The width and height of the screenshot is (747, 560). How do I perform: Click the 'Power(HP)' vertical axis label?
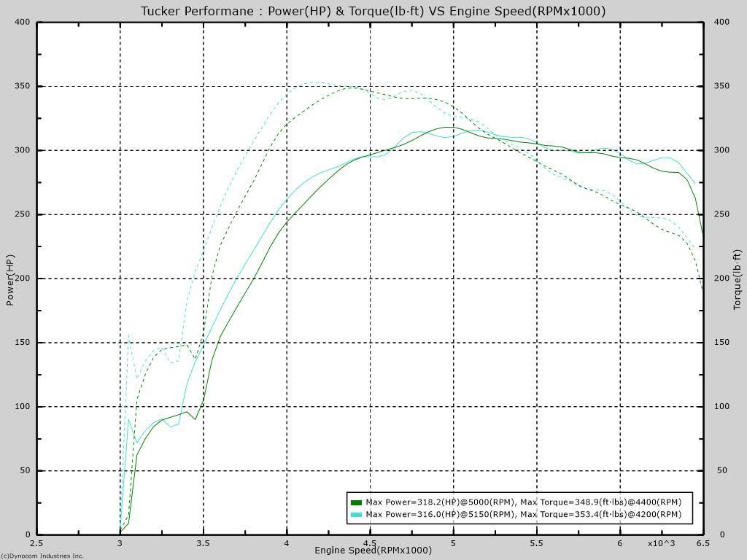coord(10,280)
